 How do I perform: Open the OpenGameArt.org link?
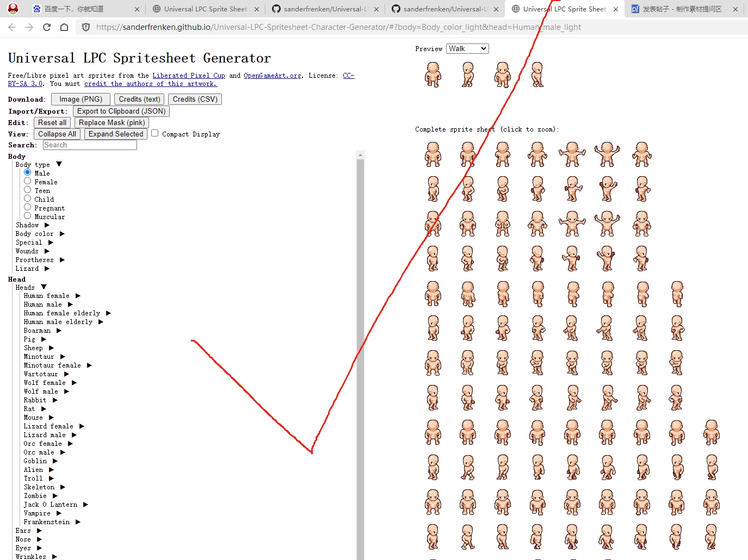[273, 76]
